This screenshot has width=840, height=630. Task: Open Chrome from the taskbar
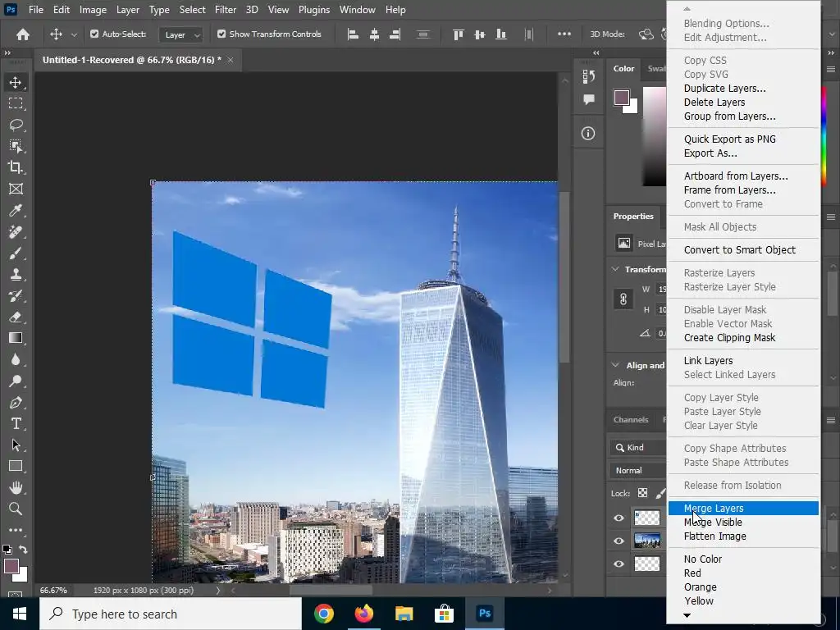point(323,614)
